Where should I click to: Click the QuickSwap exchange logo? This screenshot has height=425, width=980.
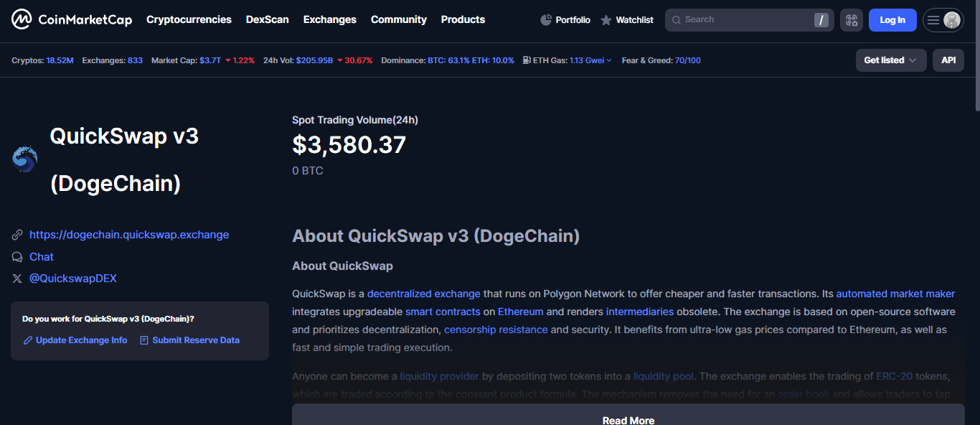click(x=24, y=159)
